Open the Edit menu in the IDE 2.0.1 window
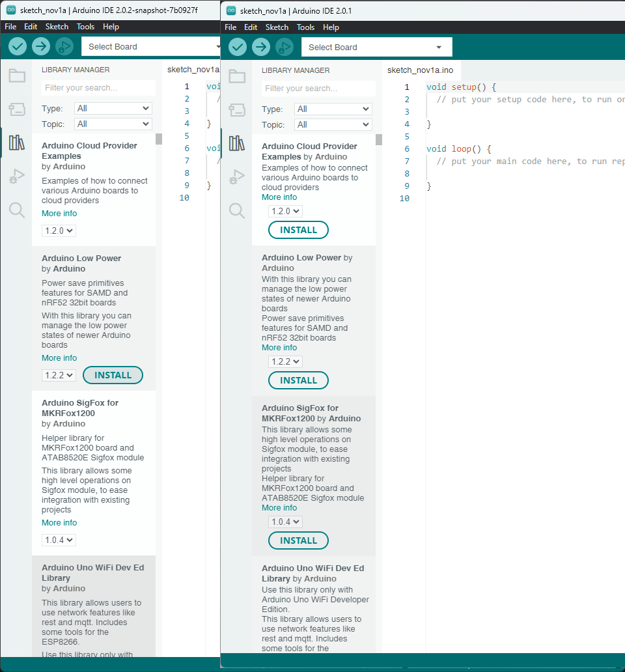 pos(251,27)
